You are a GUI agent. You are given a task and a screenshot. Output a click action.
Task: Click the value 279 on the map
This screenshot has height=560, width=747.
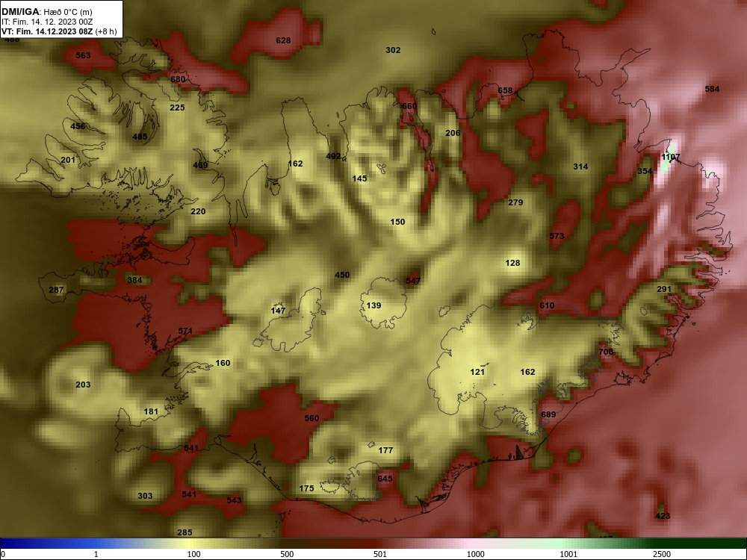tap(515, 202)
